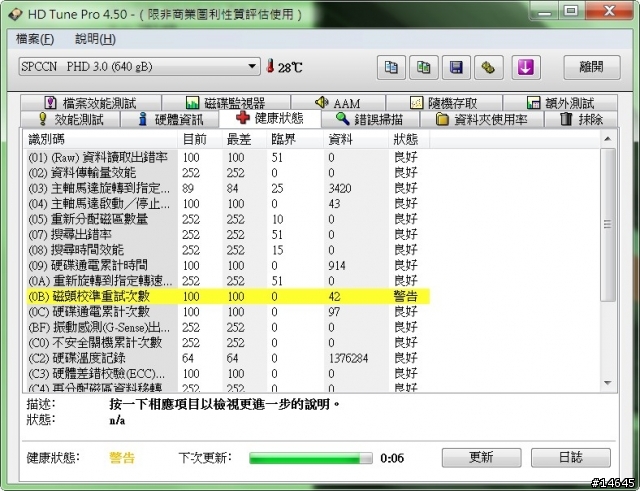640x491 pixels.
Task: Maximize the HD Tune Pro window
Action: tap(571, 10)
